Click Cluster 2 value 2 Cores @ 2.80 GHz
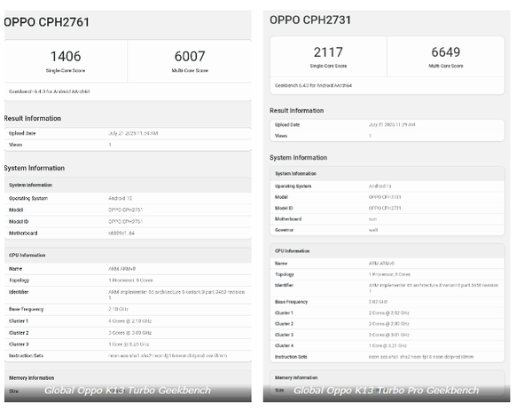 [x=389, y=324]
